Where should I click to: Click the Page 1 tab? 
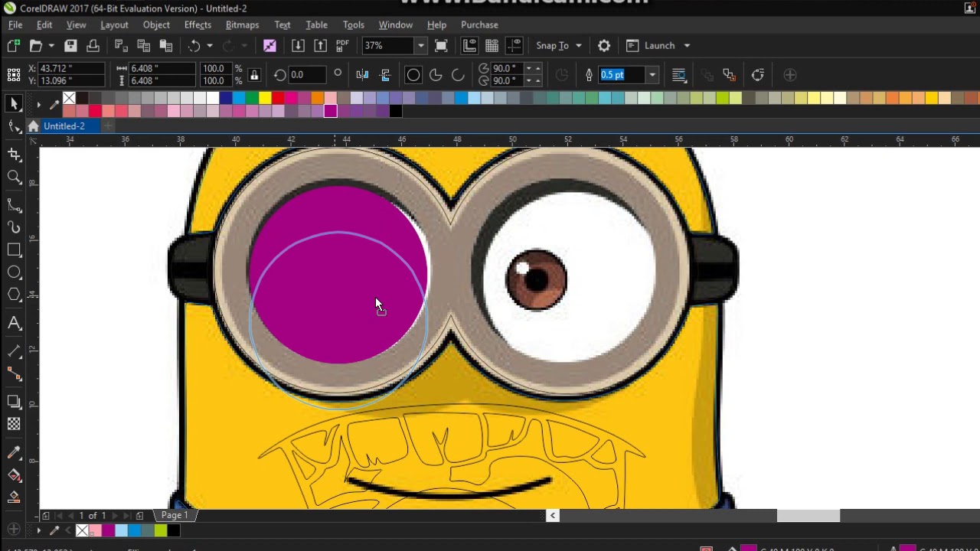pos(175,515)
